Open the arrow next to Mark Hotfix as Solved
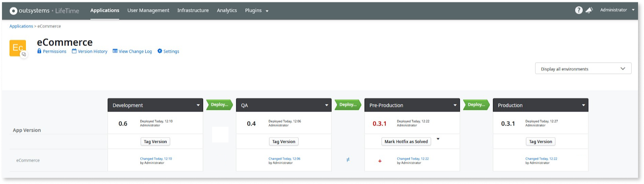The width and height of the screenshot is (644, 184). (x=438, y=139)
